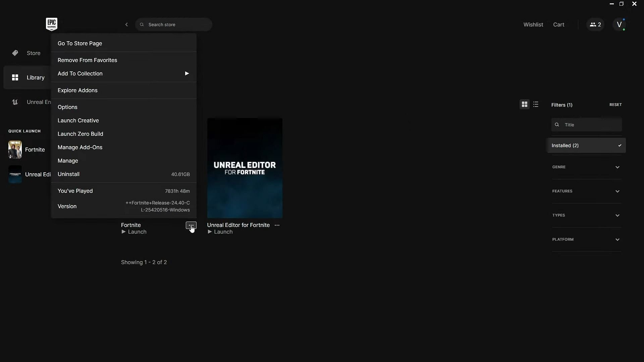Click the Showing 1 - 2 of 2 text
644x362 pixels.
pyautogui.click(x=144, y=262)
